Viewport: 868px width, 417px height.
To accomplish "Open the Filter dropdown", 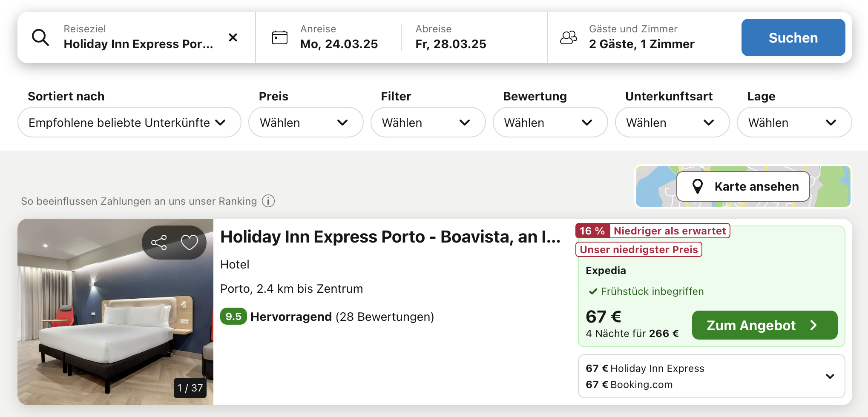I will (428, 123).
